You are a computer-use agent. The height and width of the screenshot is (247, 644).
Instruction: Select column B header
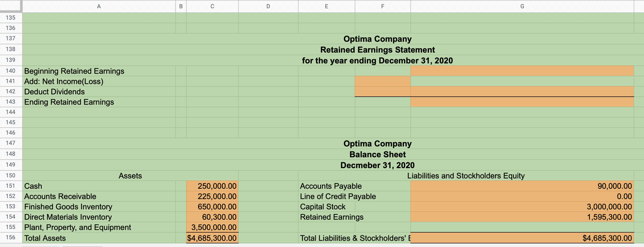point(181,6)
